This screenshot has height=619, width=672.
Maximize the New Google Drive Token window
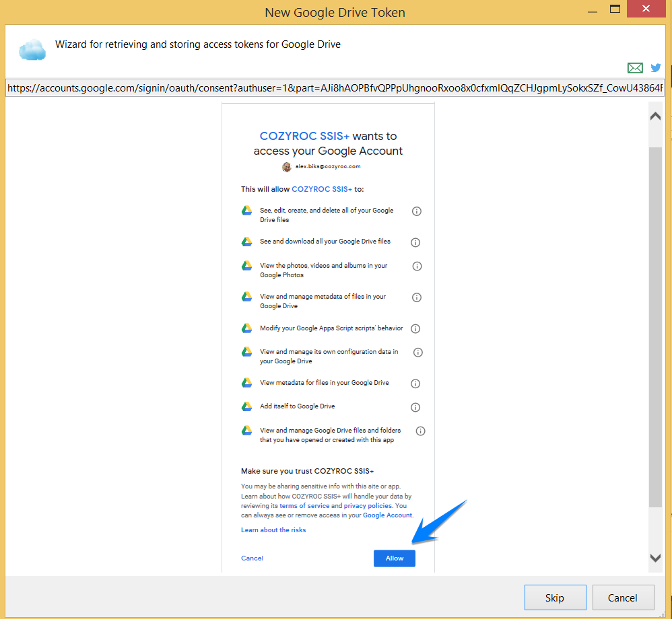(615, 9)
